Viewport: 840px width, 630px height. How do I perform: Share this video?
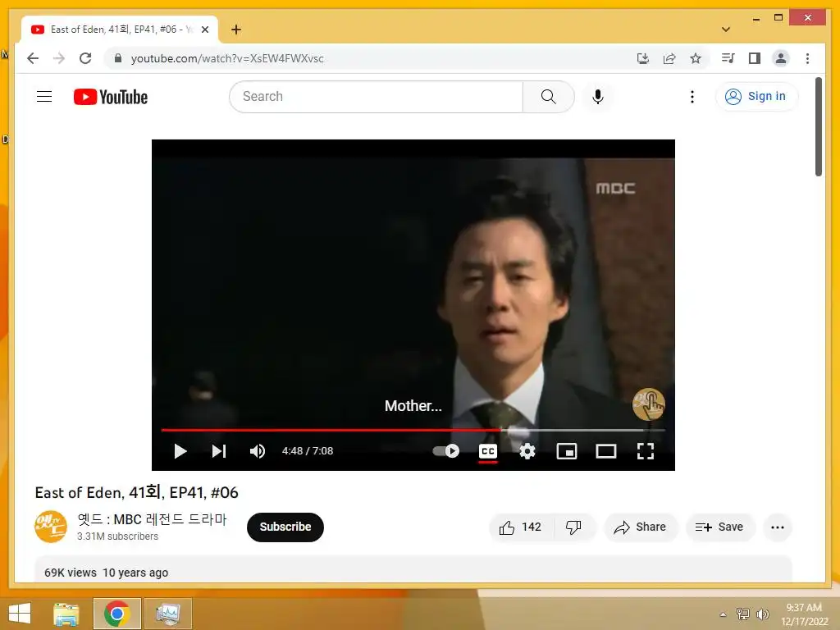click(x=641, y=527)
